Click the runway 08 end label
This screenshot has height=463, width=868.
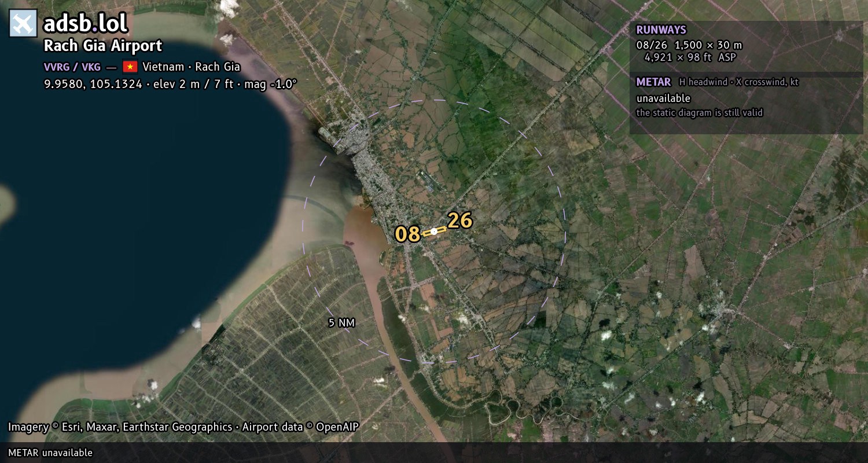tap(407, 234)
